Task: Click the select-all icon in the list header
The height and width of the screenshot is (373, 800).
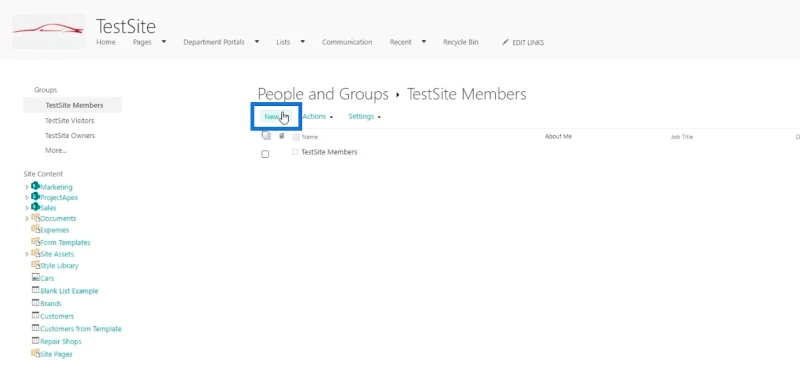Action: tap(266, 136)
